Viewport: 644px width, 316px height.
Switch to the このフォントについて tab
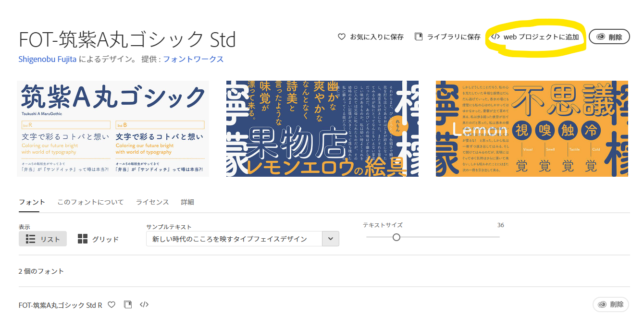coord(90,202)
